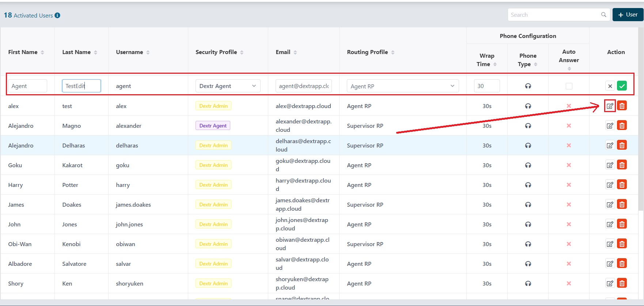Viewport: 644px width, 306px height.
Task: Click the Wrap Time field showing 30
Action: click(x=487, y=86)
